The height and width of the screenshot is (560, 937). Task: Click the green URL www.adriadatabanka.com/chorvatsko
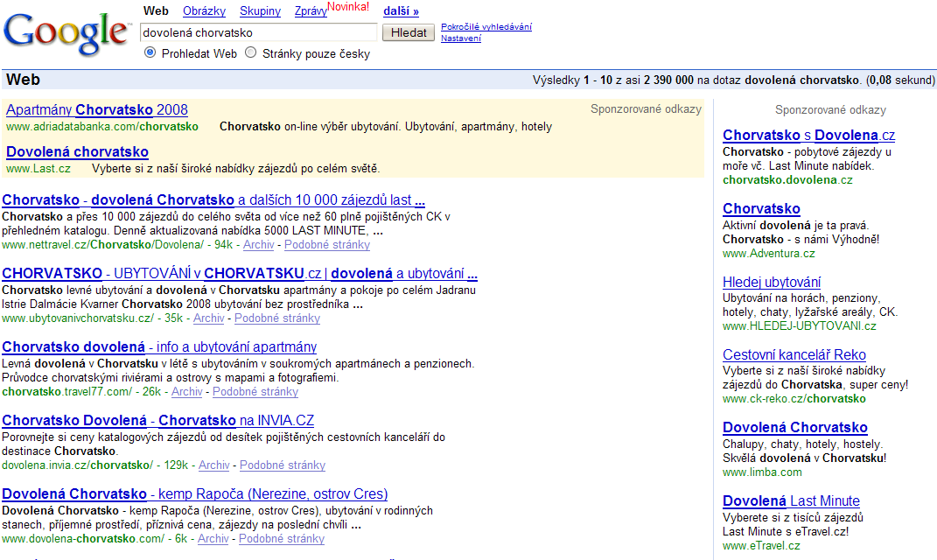102,127
